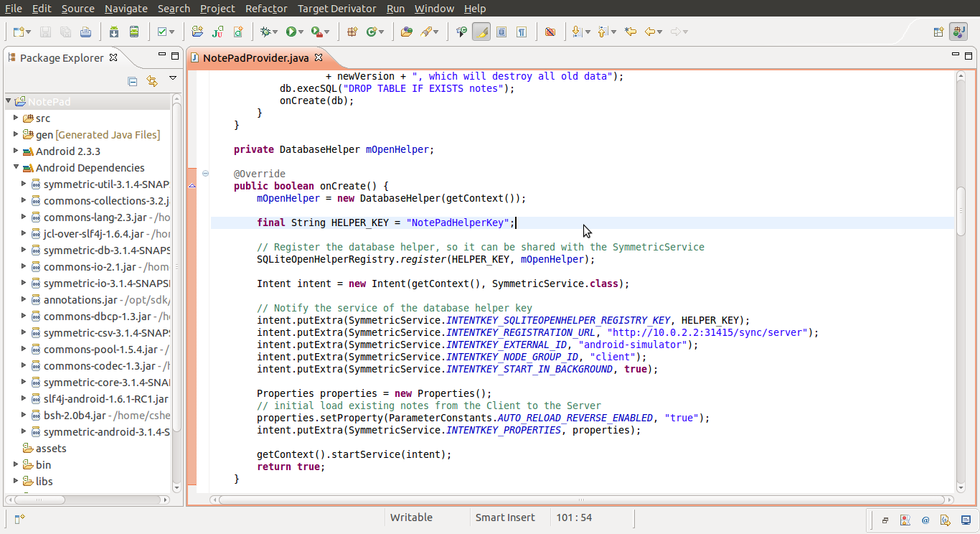Click the green Run button icon
Viewport: 980px width, 534px height.
tap(291, 32)
